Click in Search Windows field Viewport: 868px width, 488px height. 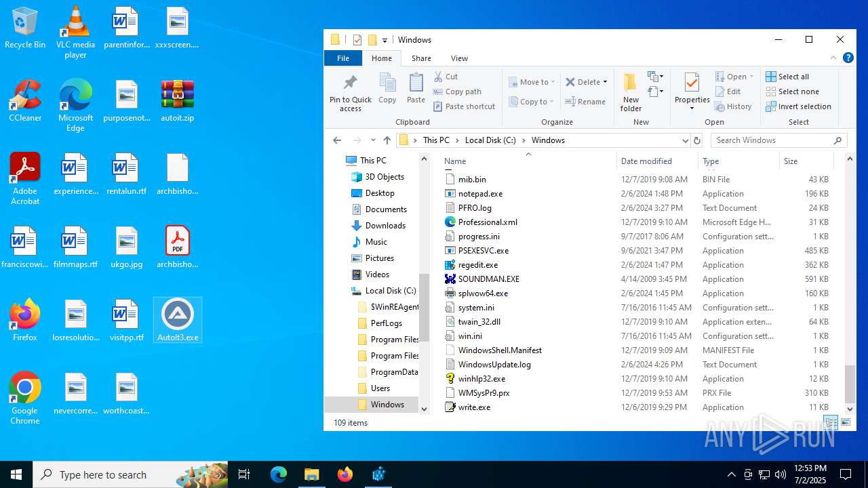(773, 140)
